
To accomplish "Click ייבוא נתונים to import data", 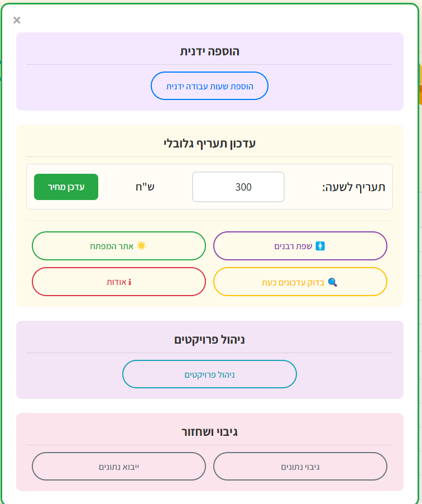I will 118,467.
